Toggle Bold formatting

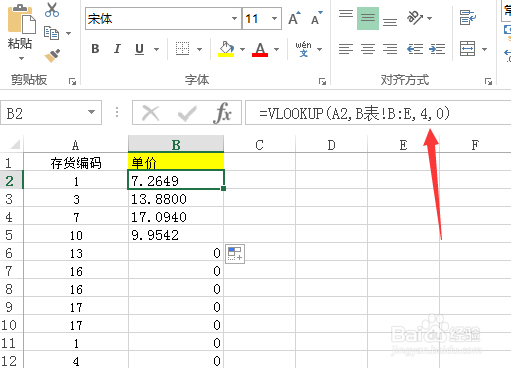tap(95, 49)
